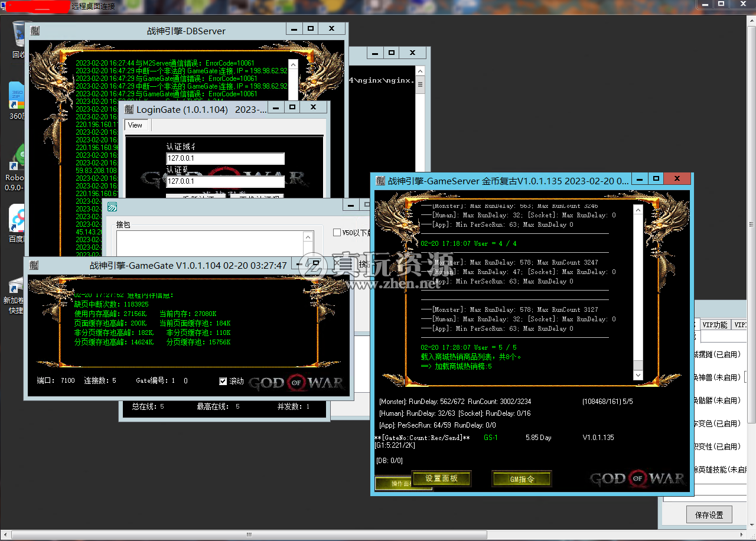Close the GameServer window with red X
Screen dimensions: 756x541
pyautogui.click(x=677, y=178)
